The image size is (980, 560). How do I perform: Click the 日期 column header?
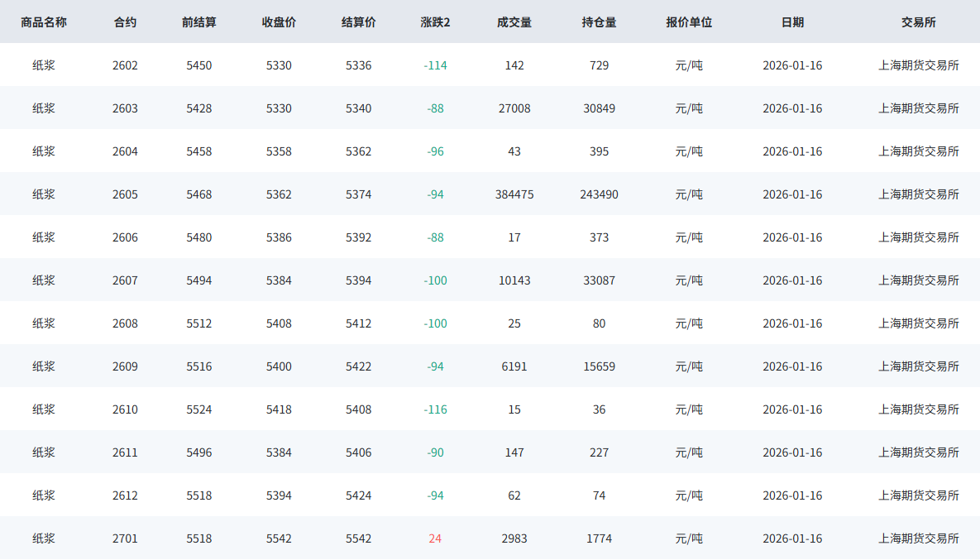(792, 22)
